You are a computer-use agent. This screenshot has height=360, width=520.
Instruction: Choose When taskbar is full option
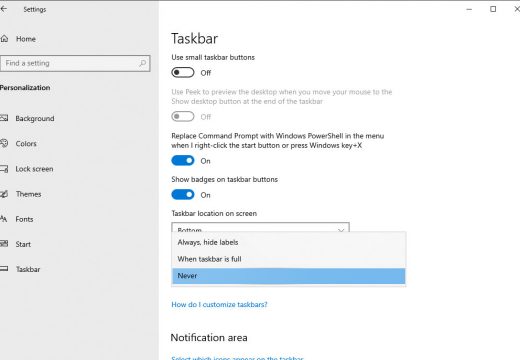(289, 259)
